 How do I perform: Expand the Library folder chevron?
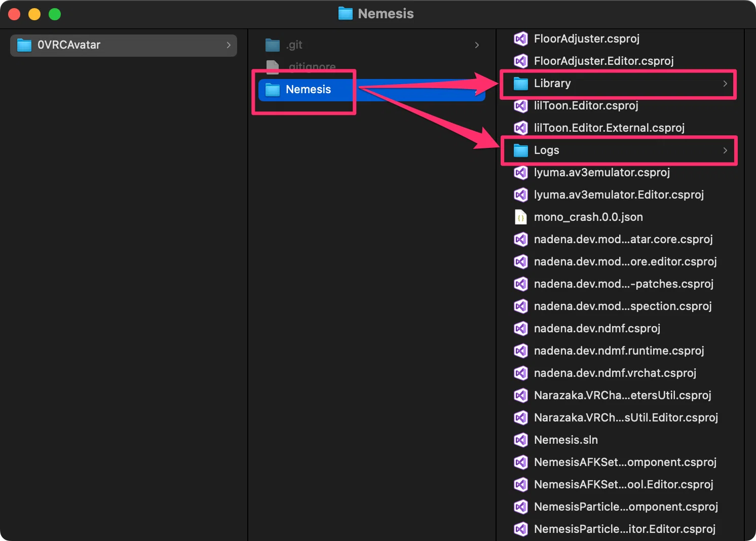(x=725, y=84)
